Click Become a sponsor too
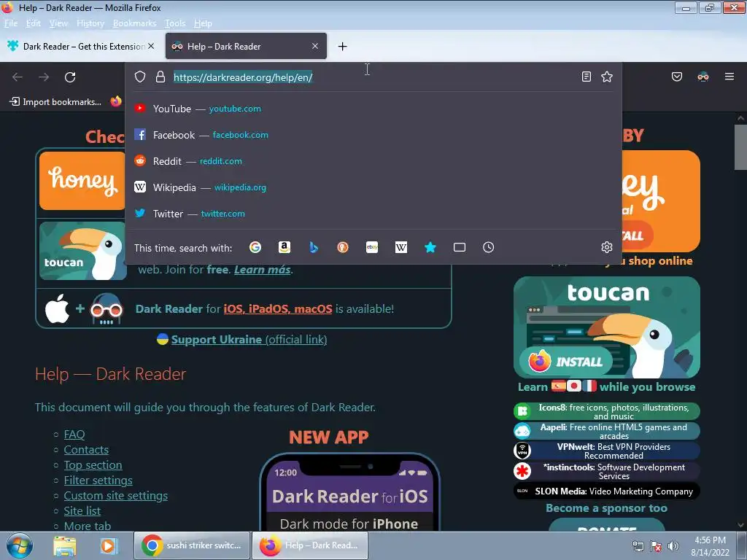 [x=606, y=508]
